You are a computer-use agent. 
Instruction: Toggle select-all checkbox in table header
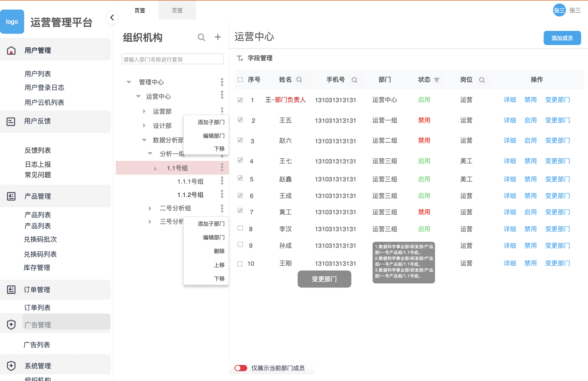pyautogui.click(x=240, y=79)
